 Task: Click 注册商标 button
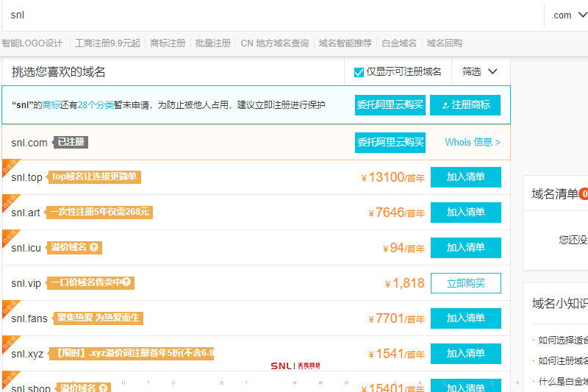coord(465,105)
